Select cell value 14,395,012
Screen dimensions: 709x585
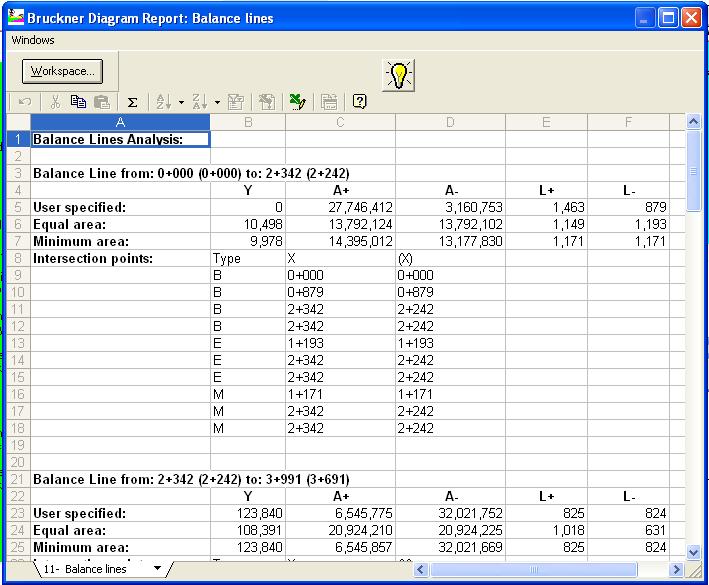(340, 241)
